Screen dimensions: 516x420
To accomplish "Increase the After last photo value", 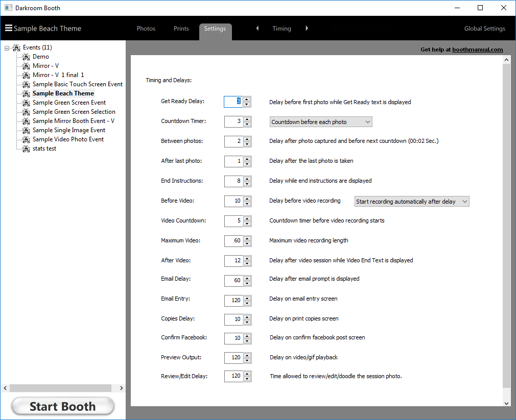I will 247,159.
